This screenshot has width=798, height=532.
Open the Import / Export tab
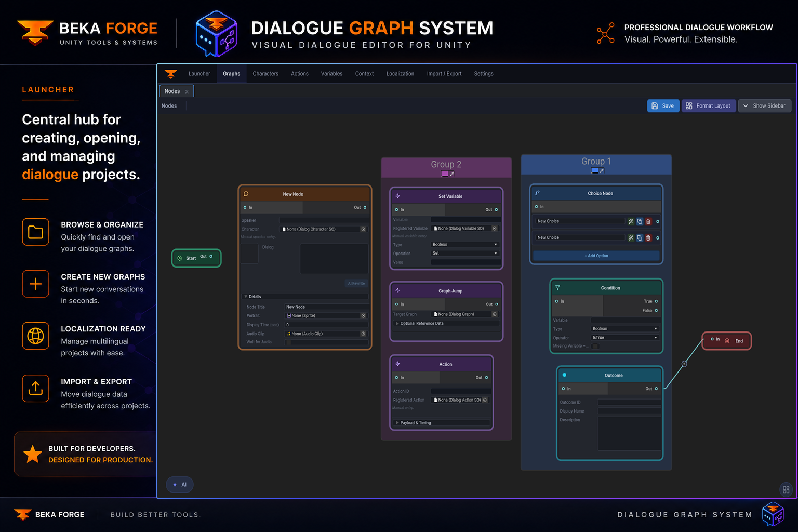(x=444, y=74)
